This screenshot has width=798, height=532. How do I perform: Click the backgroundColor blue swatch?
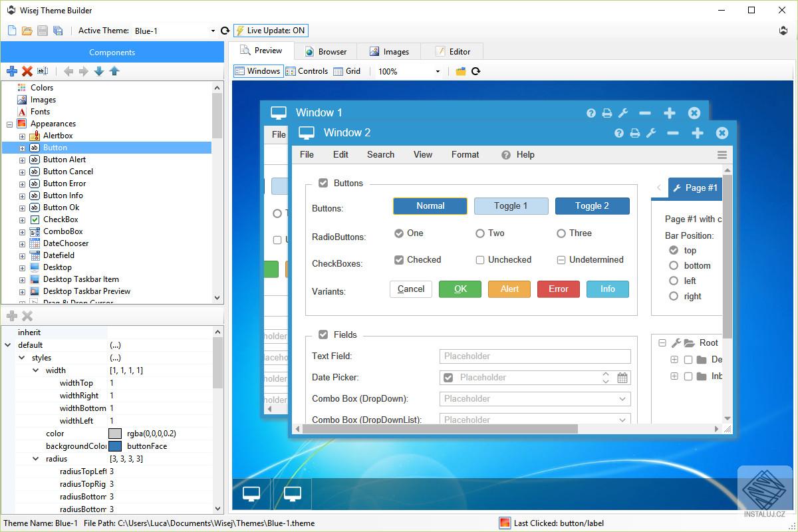[115, 446]
